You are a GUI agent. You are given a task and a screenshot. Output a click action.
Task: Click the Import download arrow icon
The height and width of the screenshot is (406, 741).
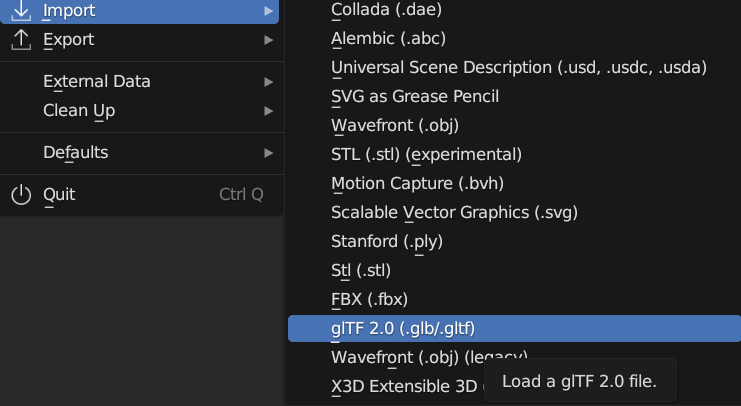click(21, 11)
